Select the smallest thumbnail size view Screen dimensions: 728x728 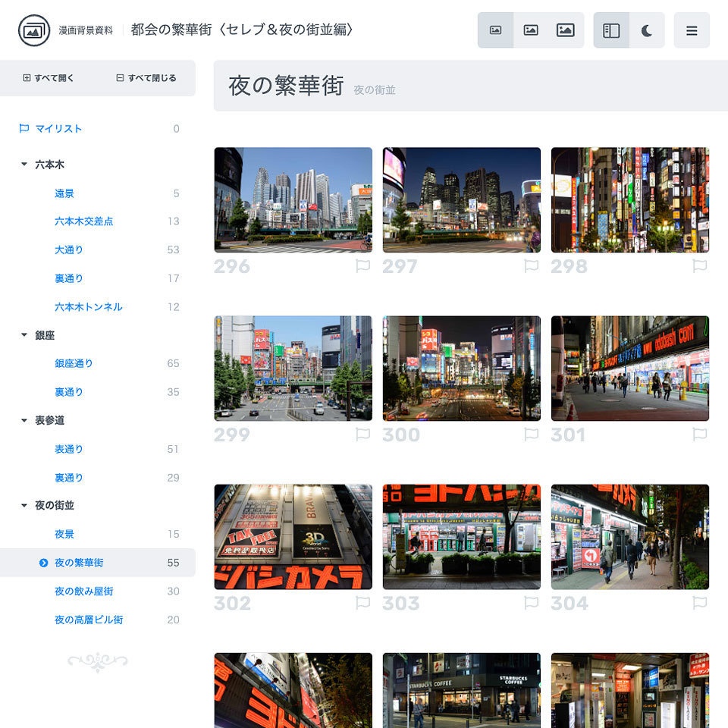[x=496, y=30]
